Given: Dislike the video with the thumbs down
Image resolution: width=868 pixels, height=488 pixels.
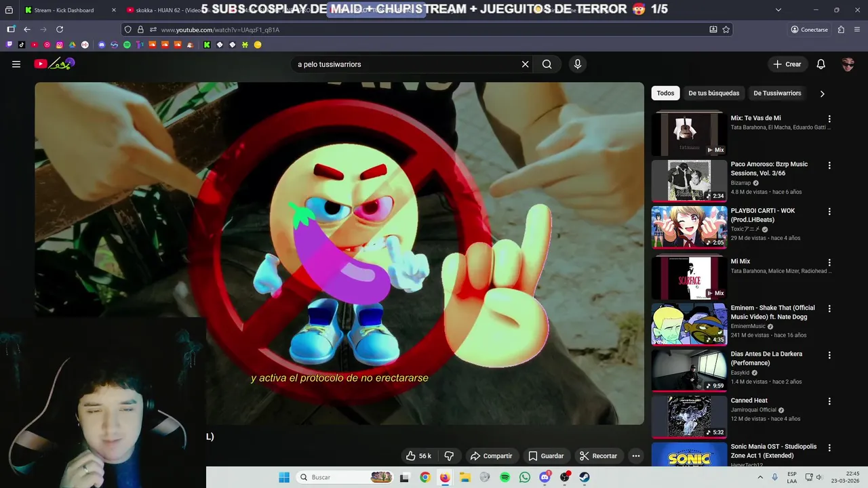Looking at the screenshot, I should click(x=448, y=456).
